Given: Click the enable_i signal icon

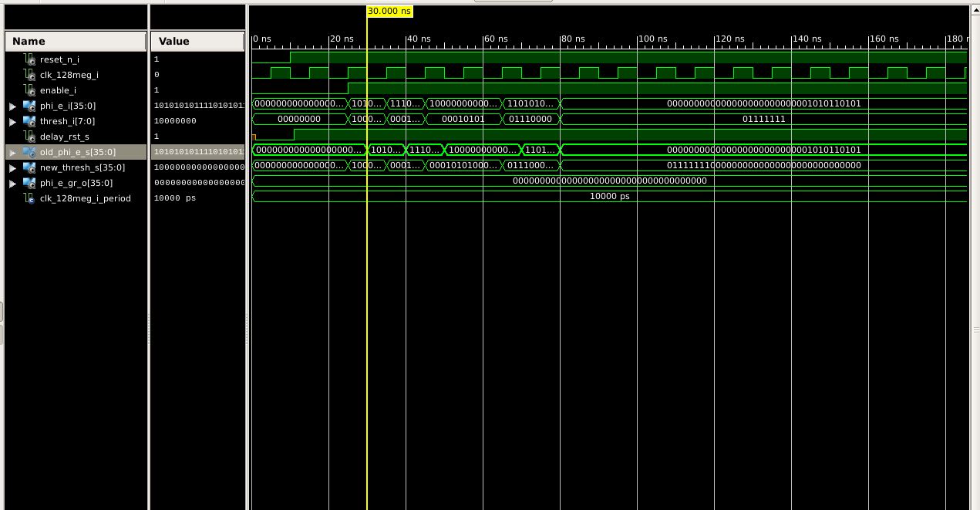Looking at the screenshot, I should point(29,90).
